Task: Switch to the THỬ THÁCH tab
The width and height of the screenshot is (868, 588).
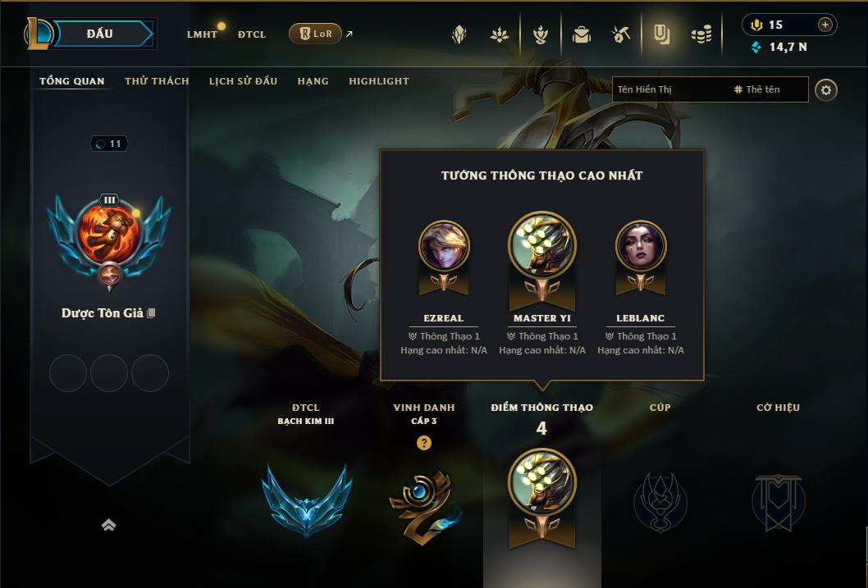Action: click(x=157, y=81)
